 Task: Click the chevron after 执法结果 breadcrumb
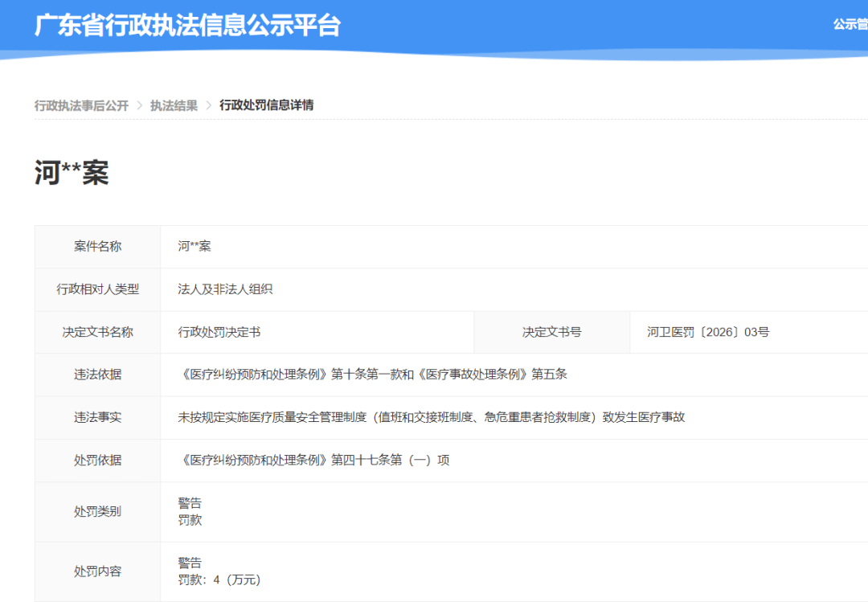(208, 105)
